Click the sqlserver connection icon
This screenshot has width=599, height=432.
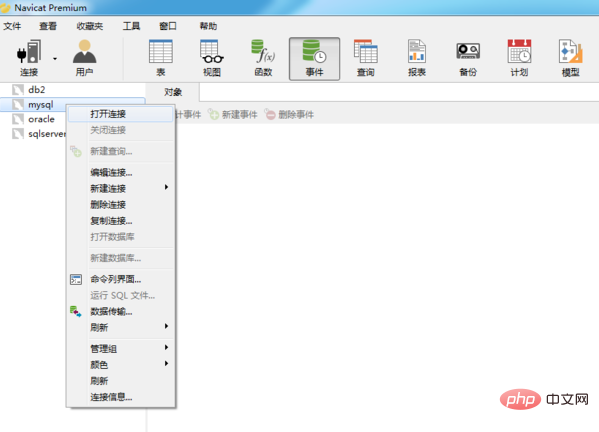click(x=18, y=134)
